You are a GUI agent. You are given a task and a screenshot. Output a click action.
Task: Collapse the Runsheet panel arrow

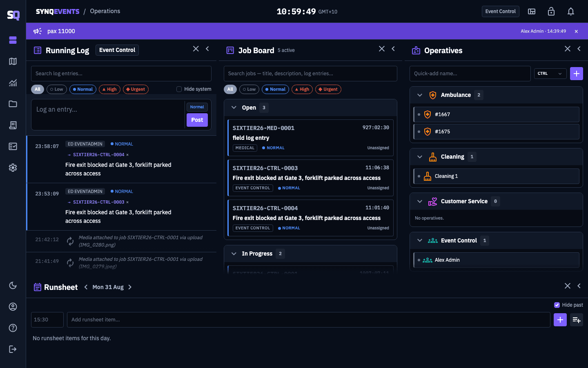(579, 286)
